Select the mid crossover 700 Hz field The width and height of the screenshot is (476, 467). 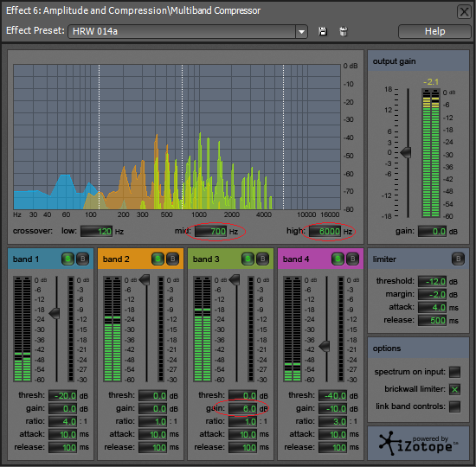point(210,232)
